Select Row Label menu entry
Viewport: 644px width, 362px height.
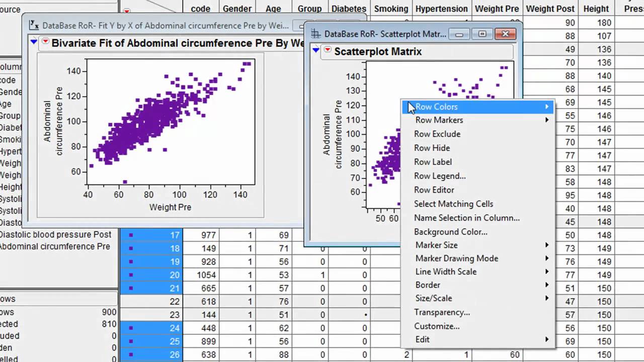[477, 162]
